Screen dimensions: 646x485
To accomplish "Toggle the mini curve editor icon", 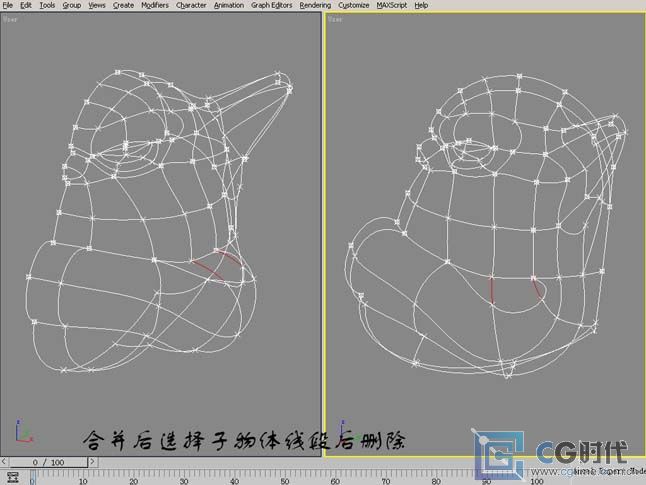I will [13, 478].
